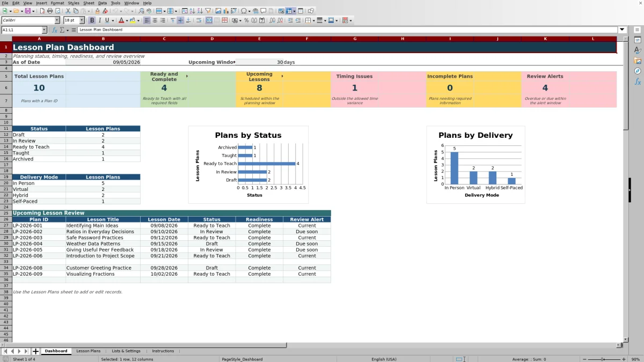Open the Format menu
644x362 pixels.
pyautogui.click(x=57, y=3)
